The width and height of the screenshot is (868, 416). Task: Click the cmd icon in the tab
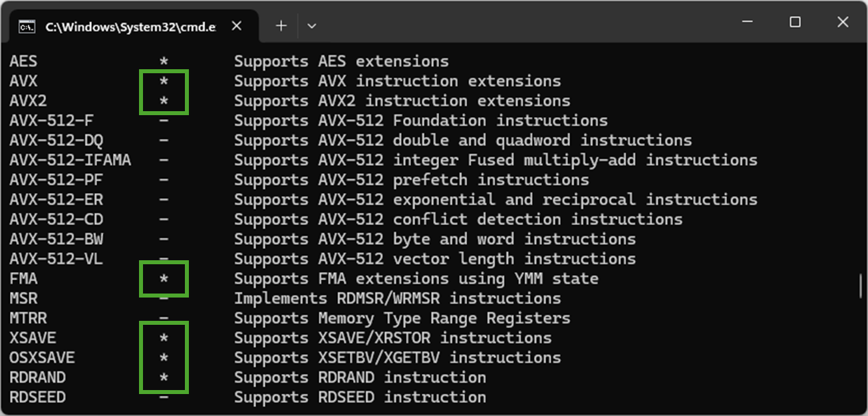pyautogui.click(x=27, y=27)
